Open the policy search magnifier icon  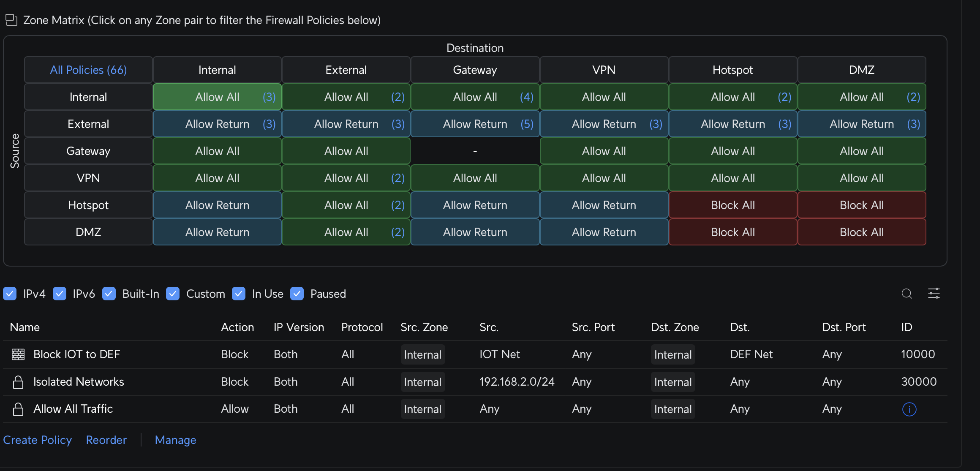906,294
